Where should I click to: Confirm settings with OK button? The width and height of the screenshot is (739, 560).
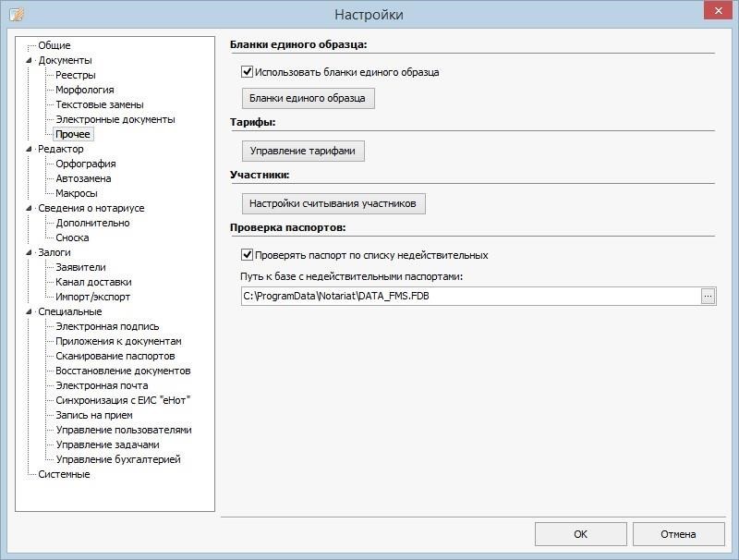(580, 534)
